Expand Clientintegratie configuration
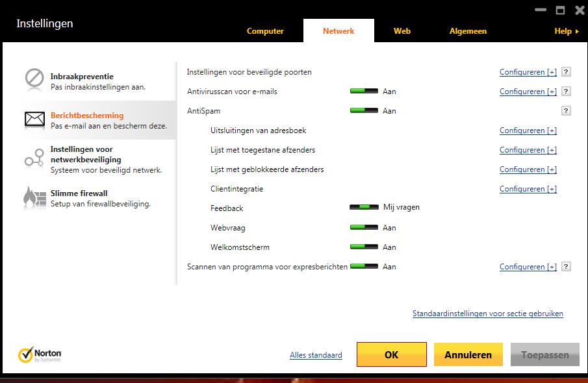Screen dimensions: 588x383 coord(528,189)
